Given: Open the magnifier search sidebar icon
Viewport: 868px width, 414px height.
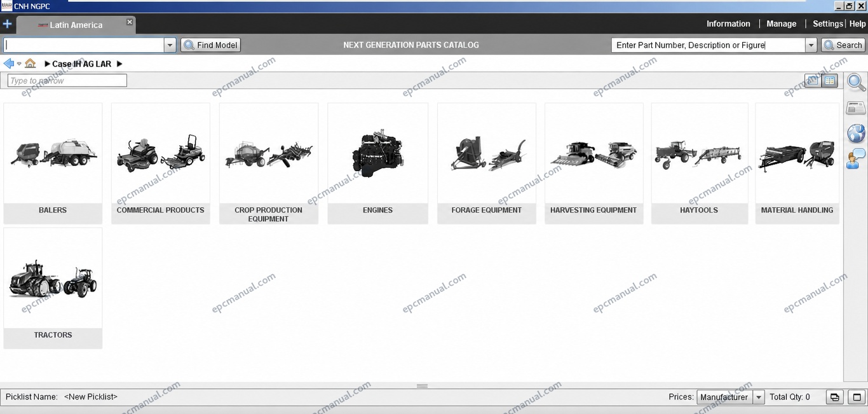Looking at the screenshot, I should point(856,83).
